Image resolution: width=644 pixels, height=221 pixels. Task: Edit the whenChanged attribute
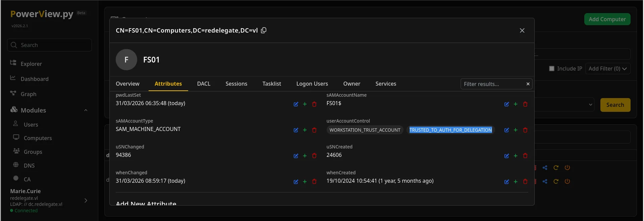[296, 182]
